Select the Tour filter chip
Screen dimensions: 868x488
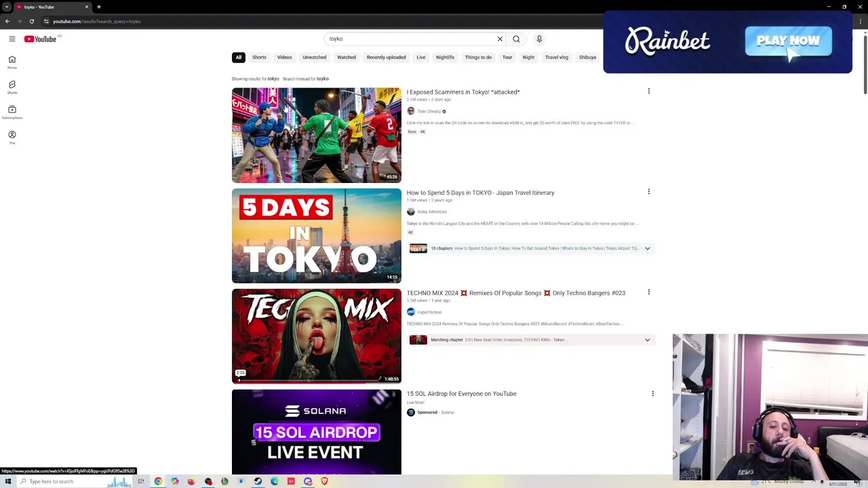[507, 58]
